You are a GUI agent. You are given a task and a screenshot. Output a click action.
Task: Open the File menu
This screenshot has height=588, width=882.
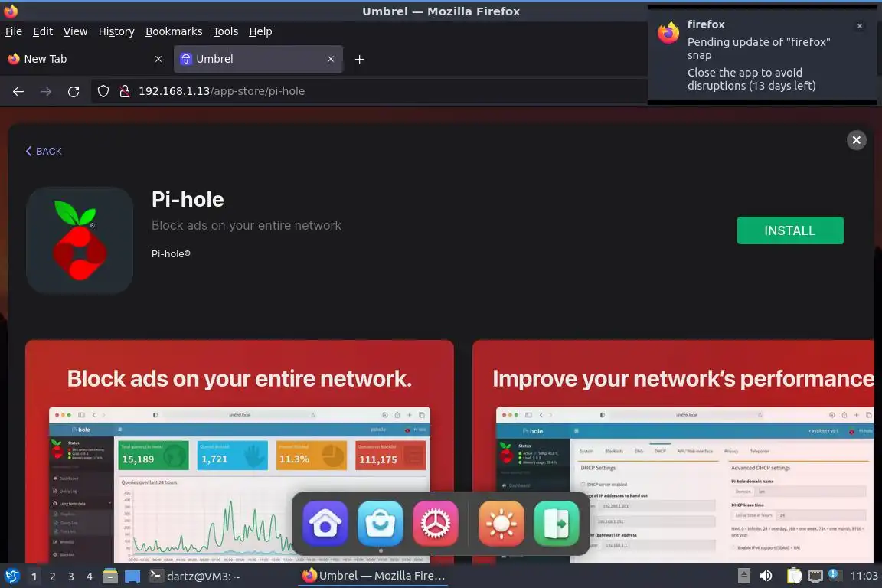14,31
